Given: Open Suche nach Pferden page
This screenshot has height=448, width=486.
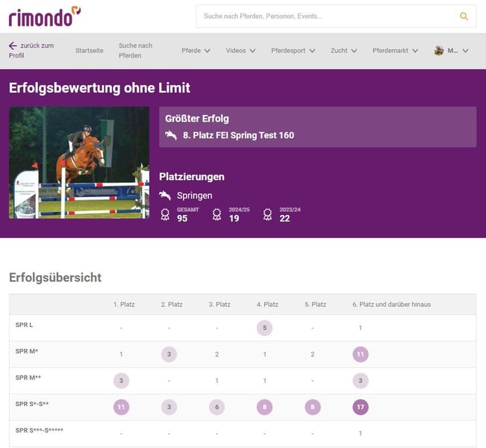Looking at the screenshot, I should 135,51.
